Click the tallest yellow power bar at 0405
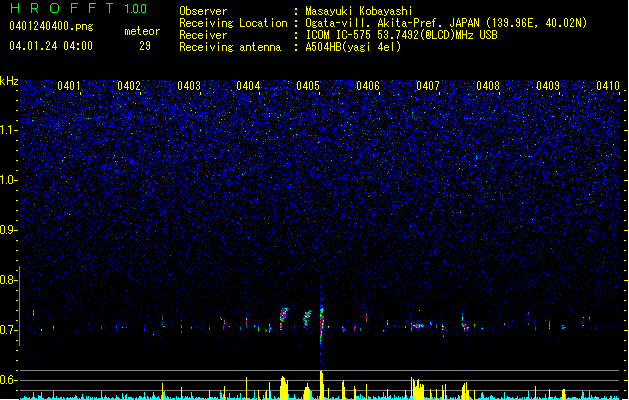Image resolution: width=629 pixels, height=400 pixels. point(322,385)
